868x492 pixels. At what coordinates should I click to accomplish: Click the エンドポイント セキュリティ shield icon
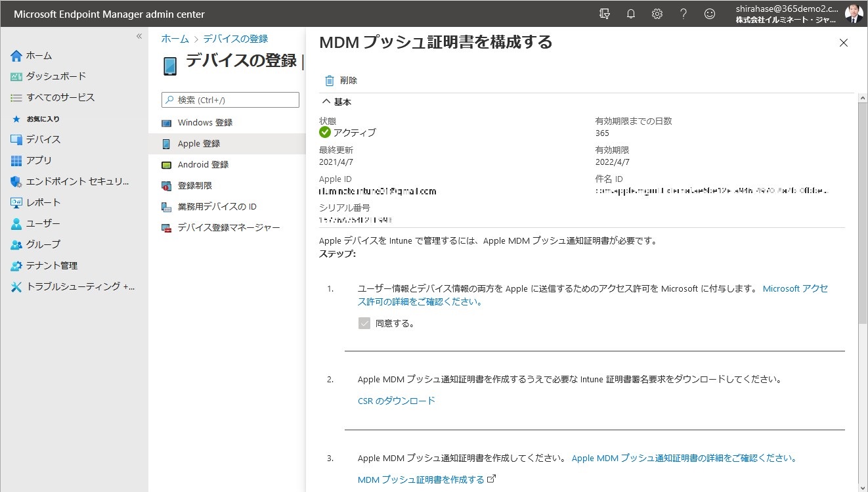pos(16,182)
